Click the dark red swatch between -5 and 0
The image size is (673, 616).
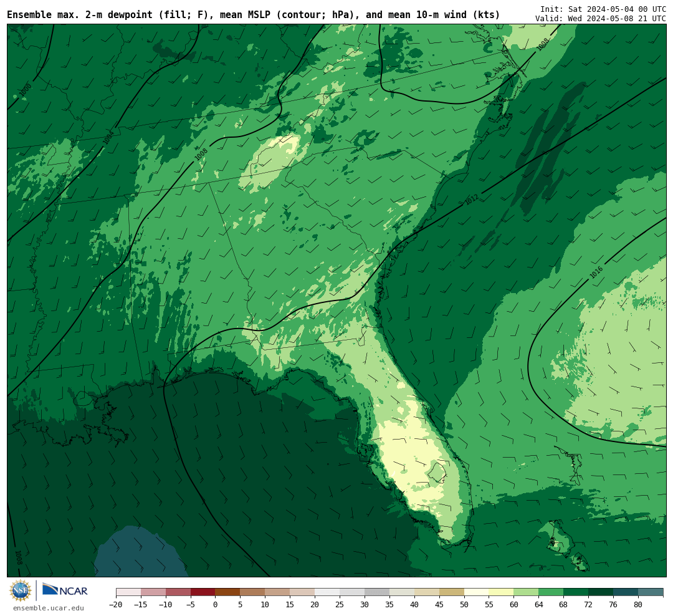point(203,592)
